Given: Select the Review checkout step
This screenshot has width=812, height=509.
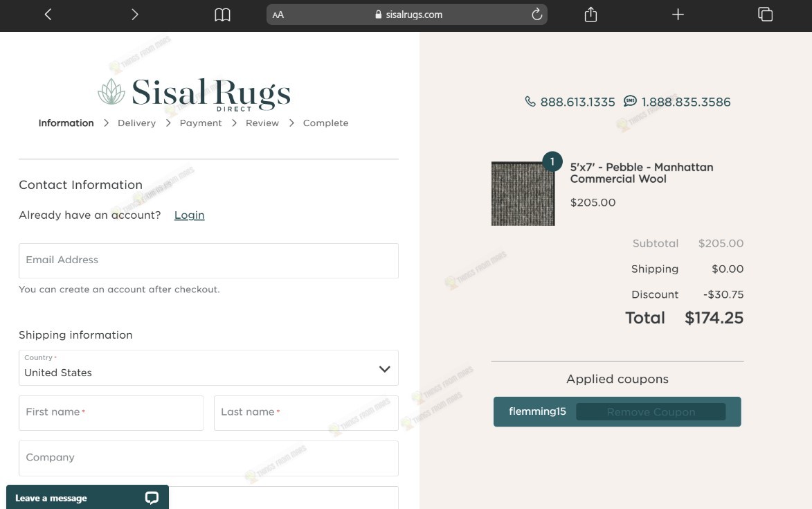Looking at the screenshot, I should 262,123.
